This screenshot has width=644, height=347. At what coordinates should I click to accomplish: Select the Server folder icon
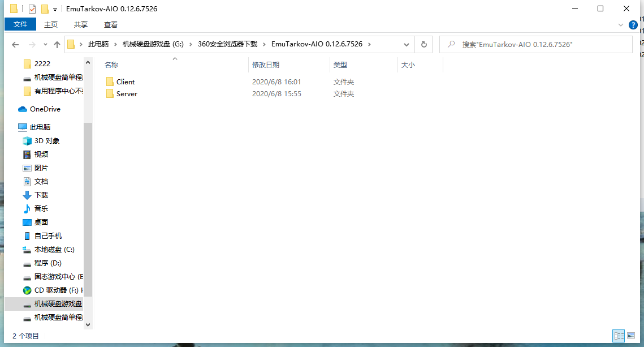110,94
